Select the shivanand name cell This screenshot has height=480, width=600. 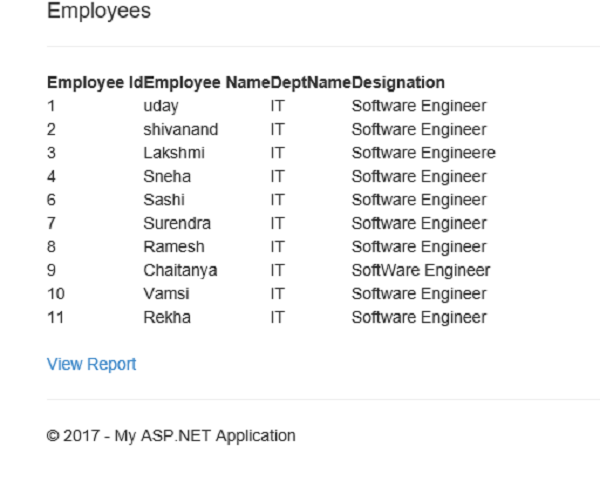coord(180,130)
